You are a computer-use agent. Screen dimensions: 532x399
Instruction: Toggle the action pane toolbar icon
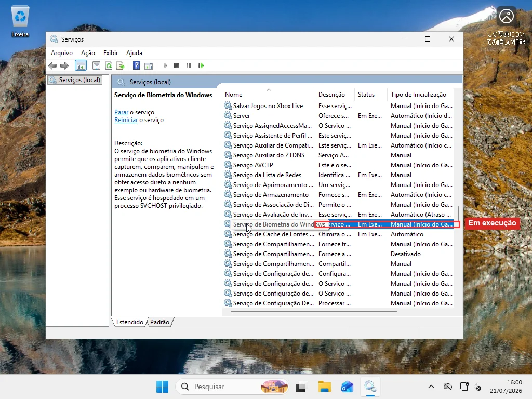[149, 65]
